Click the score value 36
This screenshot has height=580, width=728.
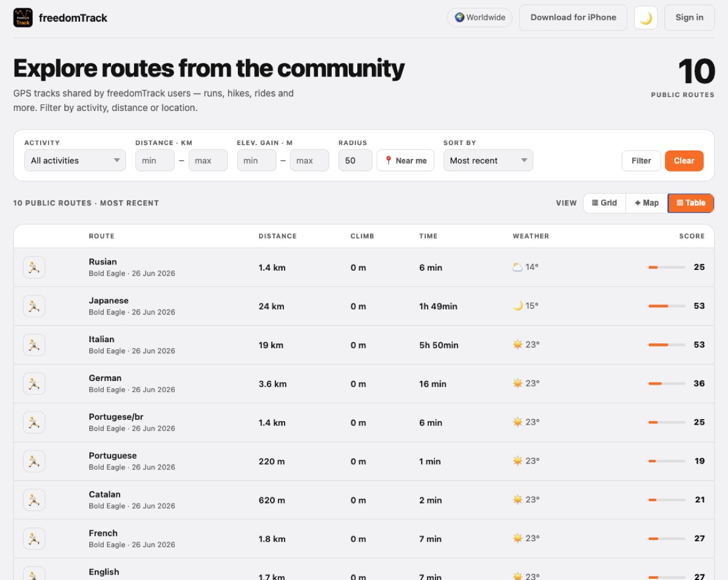click(x=699, y=384)
